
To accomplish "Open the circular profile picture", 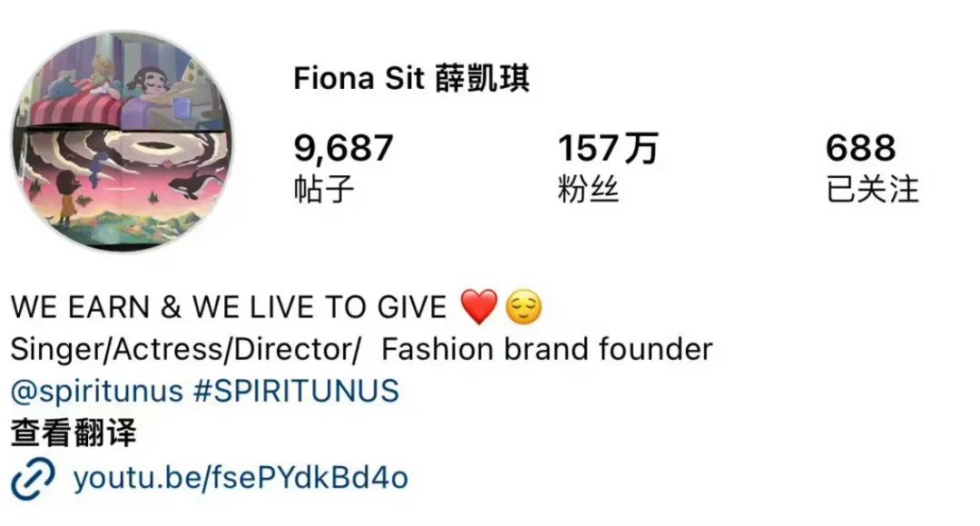I will pos(122,141).
